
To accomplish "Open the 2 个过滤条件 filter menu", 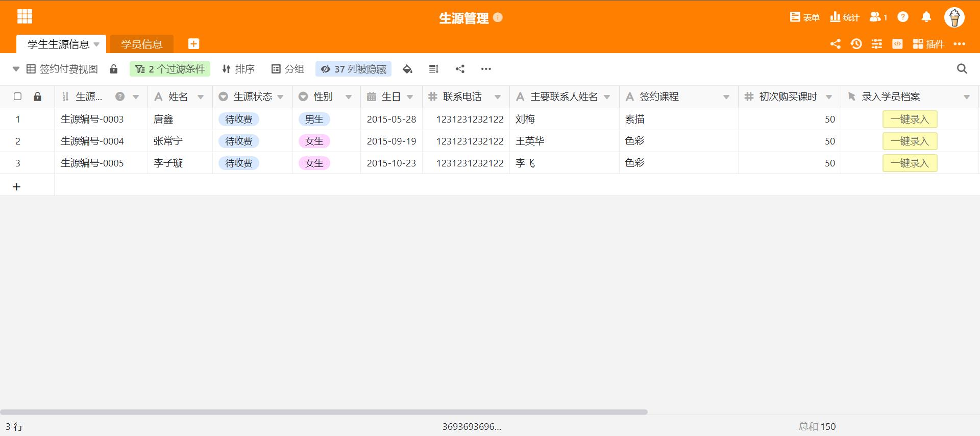I will (170, 69).
